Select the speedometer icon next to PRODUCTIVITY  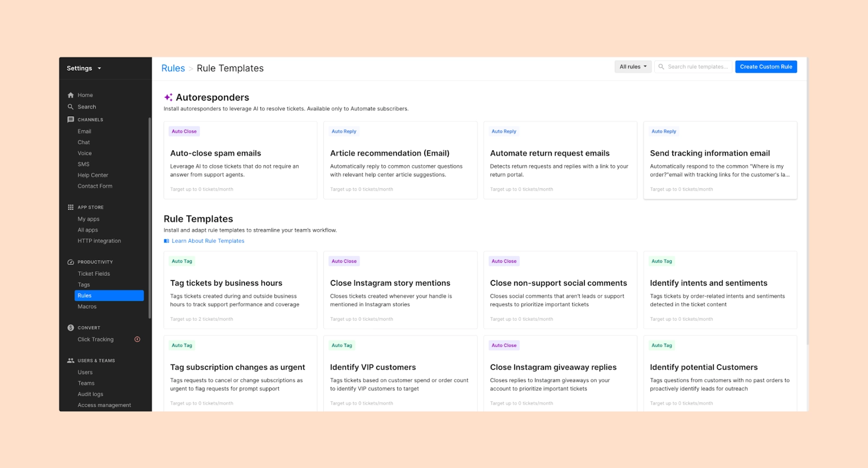[70, 262]
